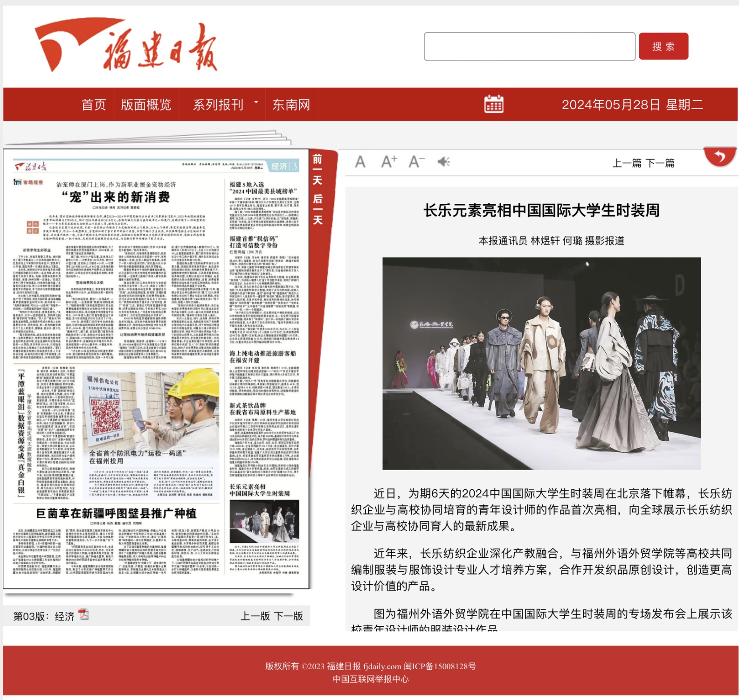Reset font size with plain A icon
This screenshot has width=739, height=700.
point(360,162)
